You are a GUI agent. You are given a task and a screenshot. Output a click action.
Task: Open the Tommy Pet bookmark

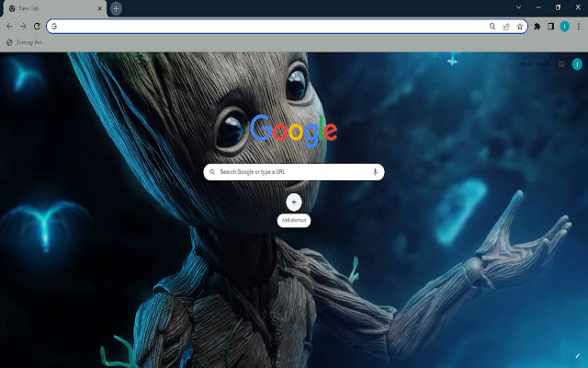24,42
